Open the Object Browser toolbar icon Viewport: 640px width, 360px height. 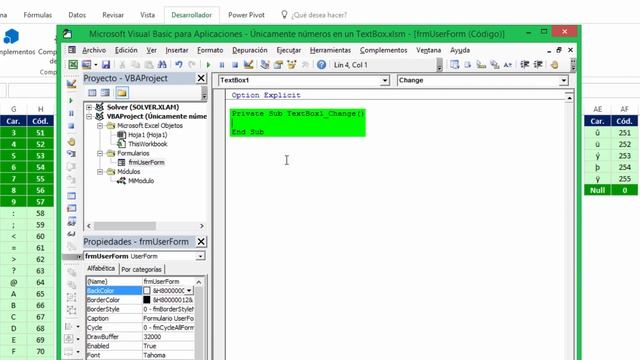291,64
